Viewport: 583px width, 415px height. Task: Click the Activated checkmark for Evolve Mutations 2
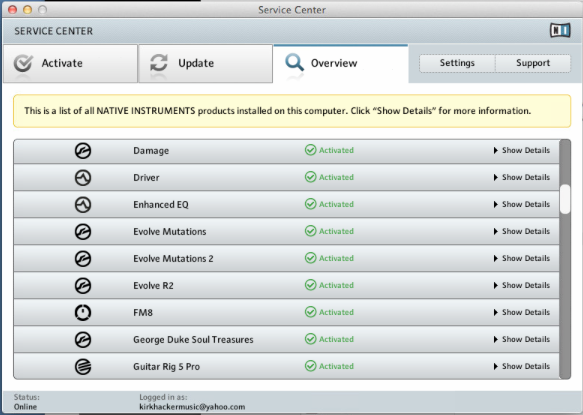[x=310, y=258]
